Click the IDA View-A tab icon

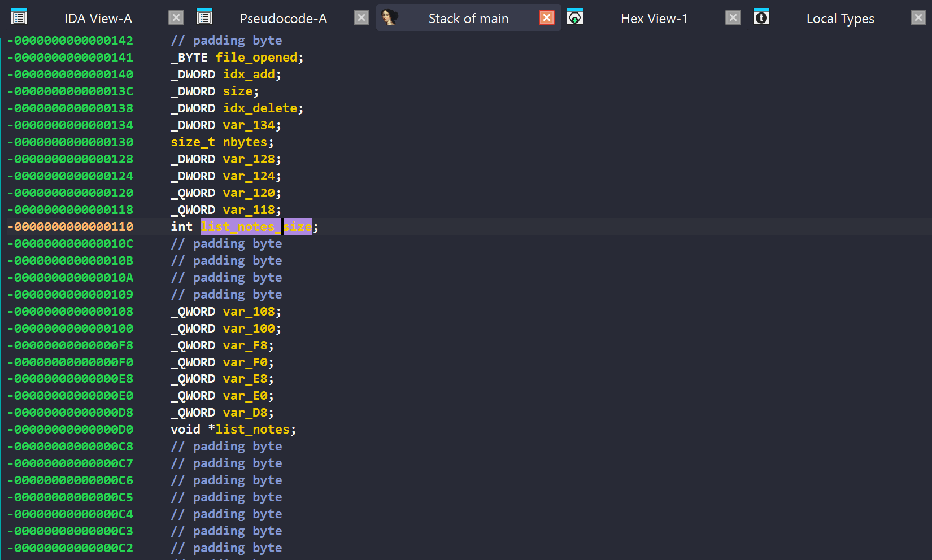tap(19, 17)
